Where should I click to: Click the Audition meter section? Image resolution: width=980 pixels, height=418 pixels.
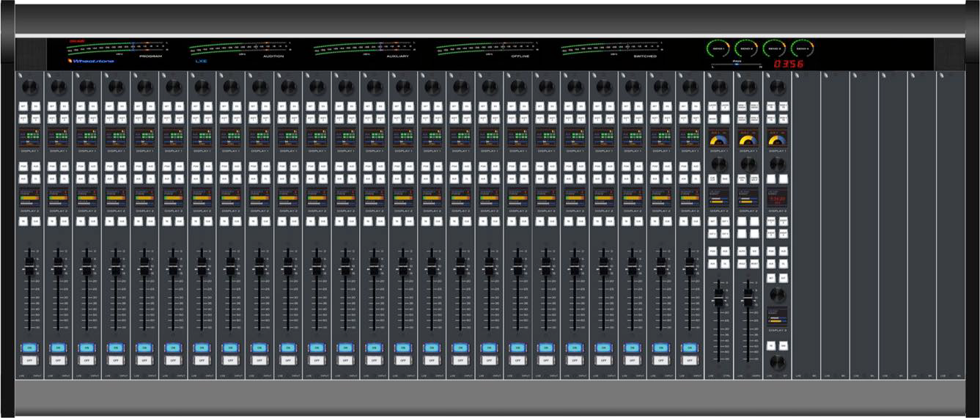pos(238,49)
